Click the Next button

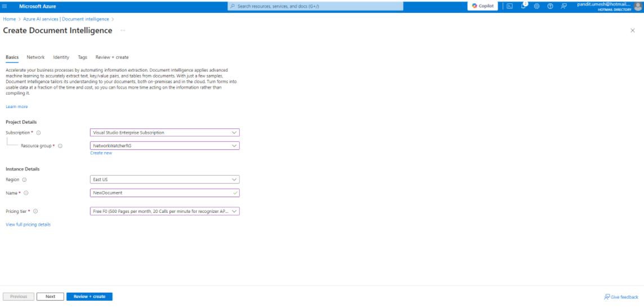[x=51, y=297]
